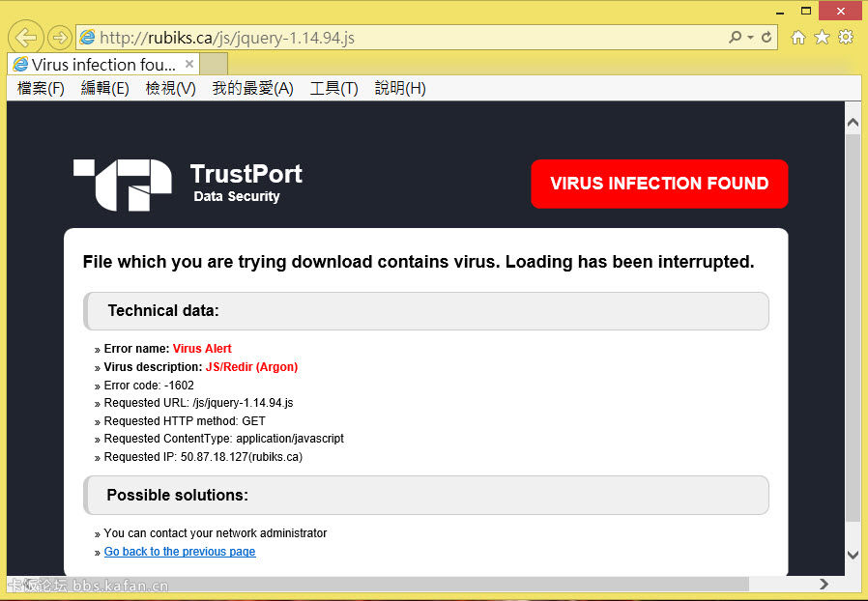Expand the address bar search dropdown arrow
Image resolution: width=868 pixels, height=601 pixels.
point(751,38)
